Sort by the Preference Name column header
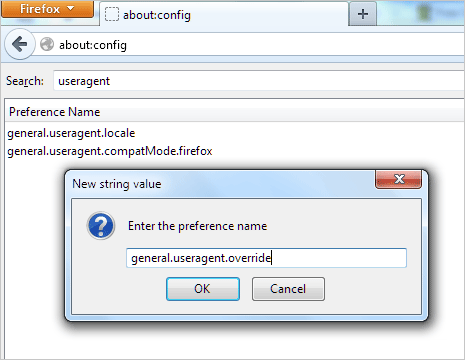Image resolution: width=465 pixels, height=360 pixels. pyautogui.click(x=235, y=112)
